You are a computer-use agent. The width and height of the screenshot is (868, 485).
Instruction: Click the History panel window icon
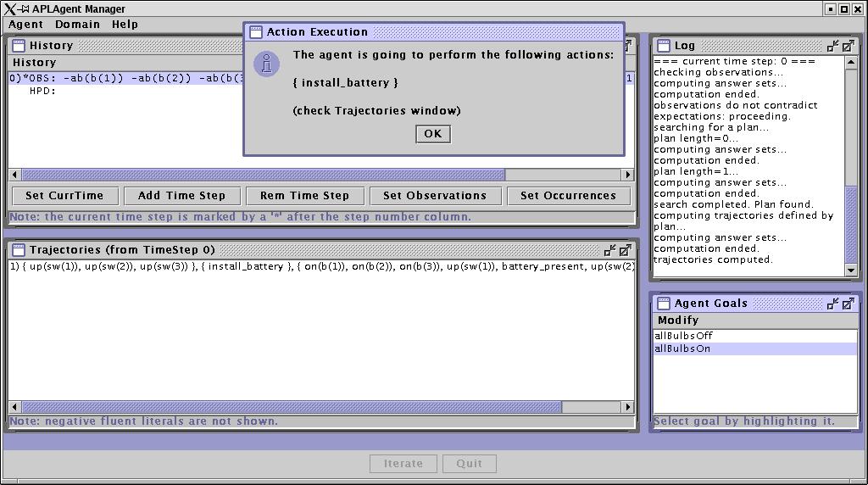pyautogui.click(x=18, y=46)
